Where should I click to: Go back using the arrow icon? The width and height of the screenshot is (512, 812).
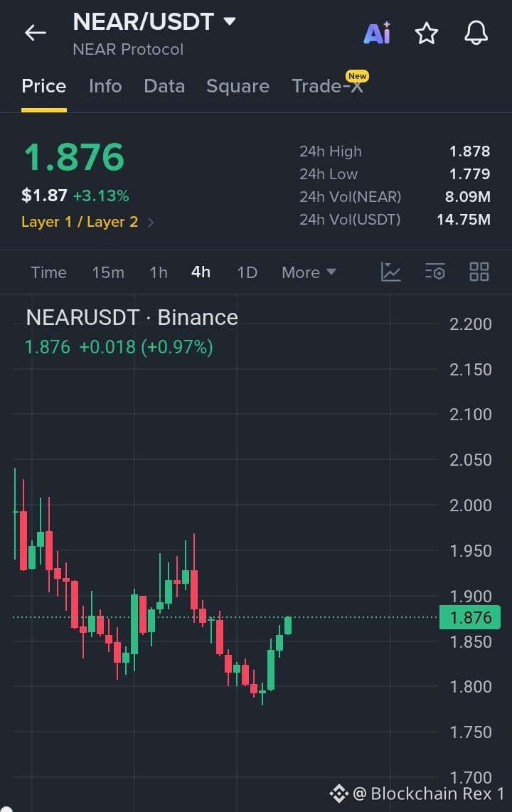click(36, 33)
